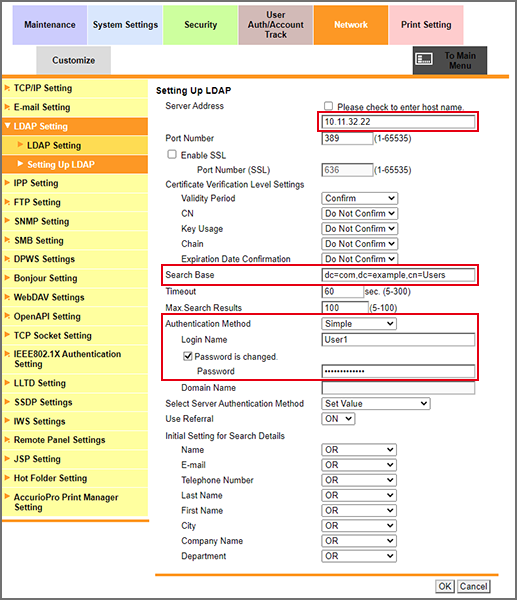
Task: Open Bonjour Setting in sidebar
Action: pos(75,278)
